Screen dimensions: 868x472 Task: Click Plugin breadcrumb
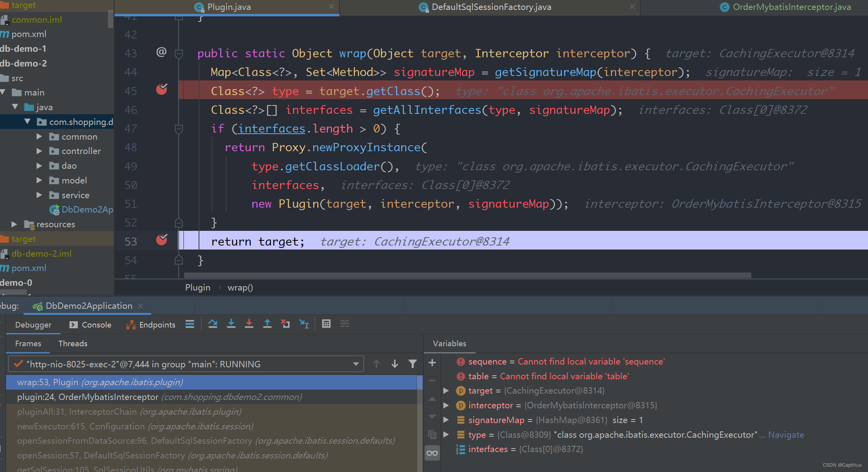click(x=198, y=287)
